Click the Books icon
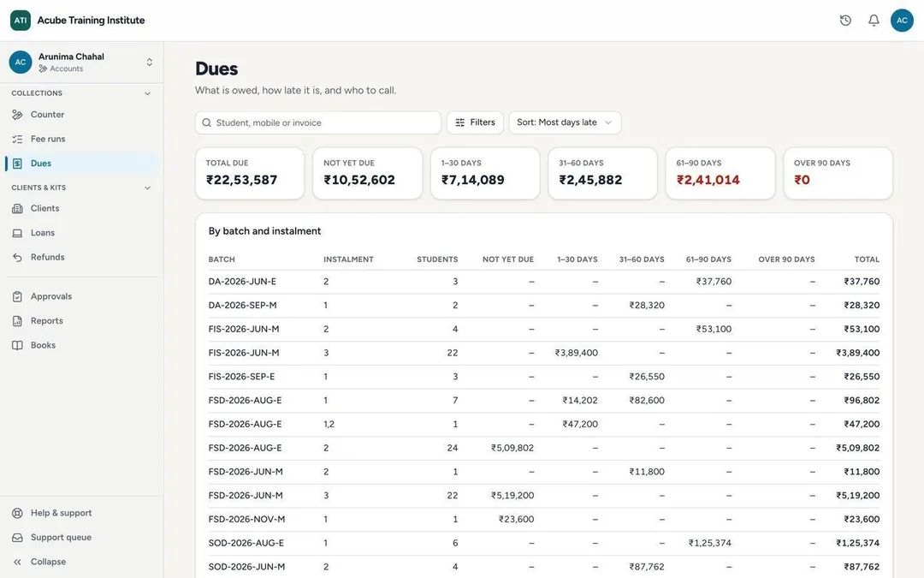The height and width of the screenshot is (578, 924). click(x=17, y=345)
